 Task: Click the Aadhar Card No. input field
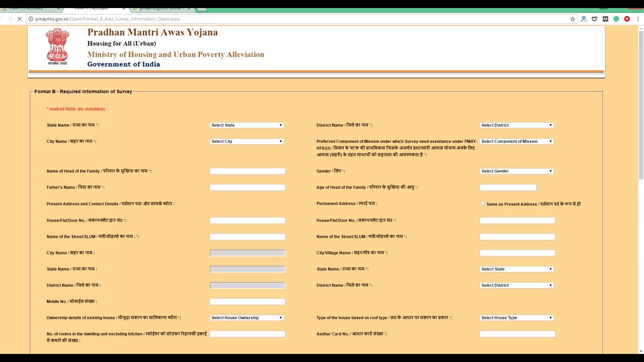click(x=517, y=334)
